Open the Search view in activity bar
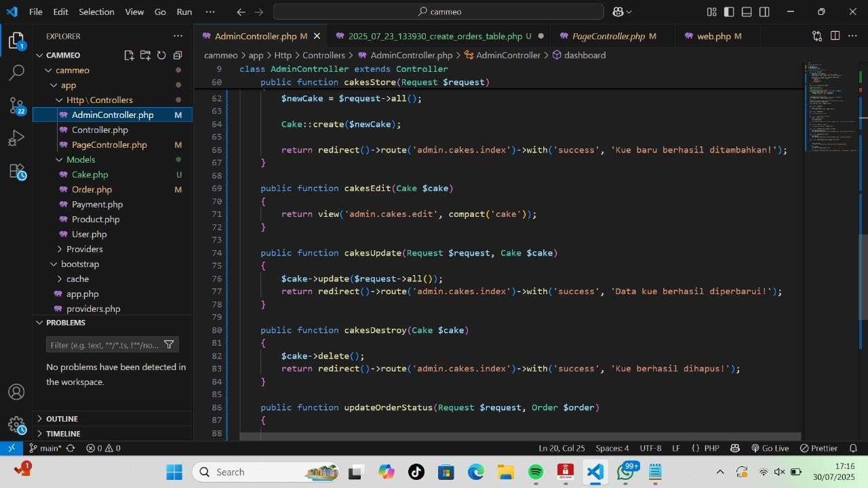The height and width of the screenshot is (488, 868). [16, 72]
